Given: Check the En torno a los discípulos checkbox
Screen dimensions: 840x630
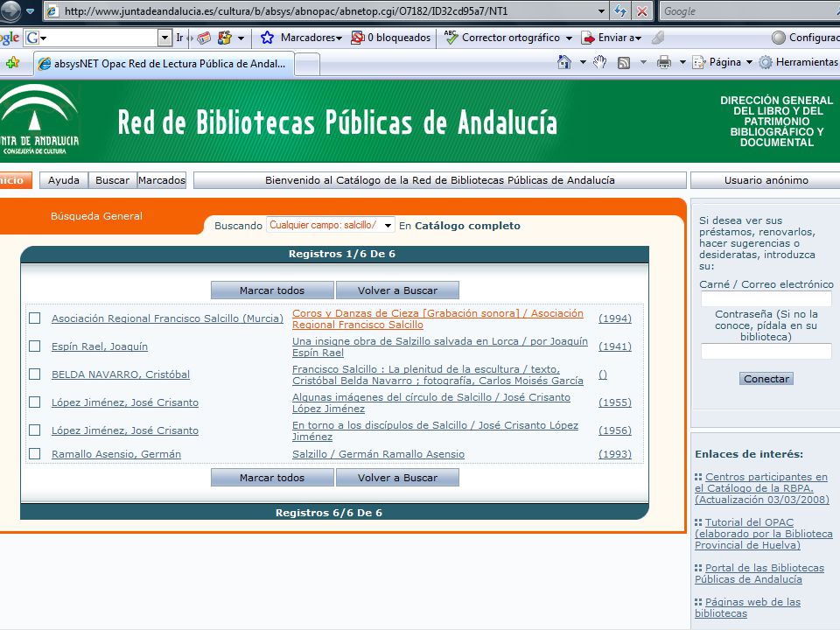Looking at the screenshot, I should point(35,430).
